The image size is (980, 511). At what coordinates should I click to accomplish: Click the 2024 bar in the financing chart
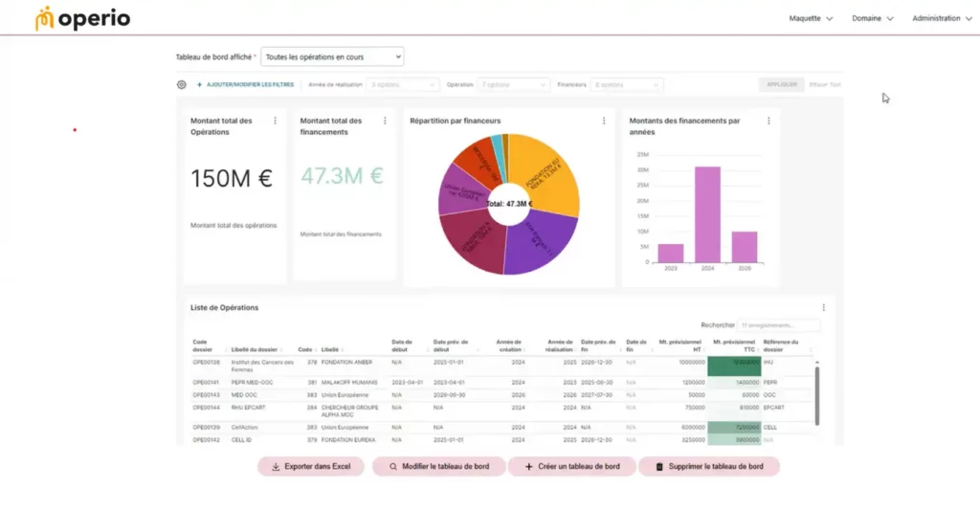(707, 214)
